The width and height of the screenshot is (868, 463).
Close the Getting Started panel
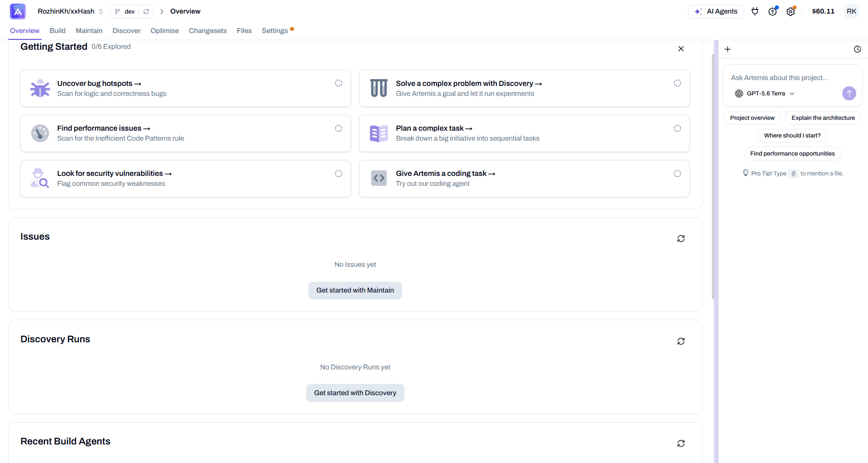681,49
